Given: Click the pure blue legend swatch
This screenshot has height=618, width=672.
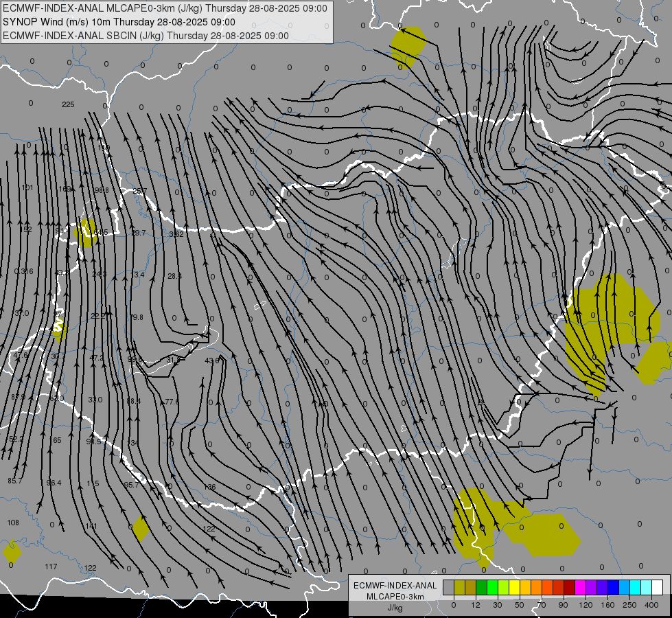Looking at the screenshot, I should click(x=613, y=587).
